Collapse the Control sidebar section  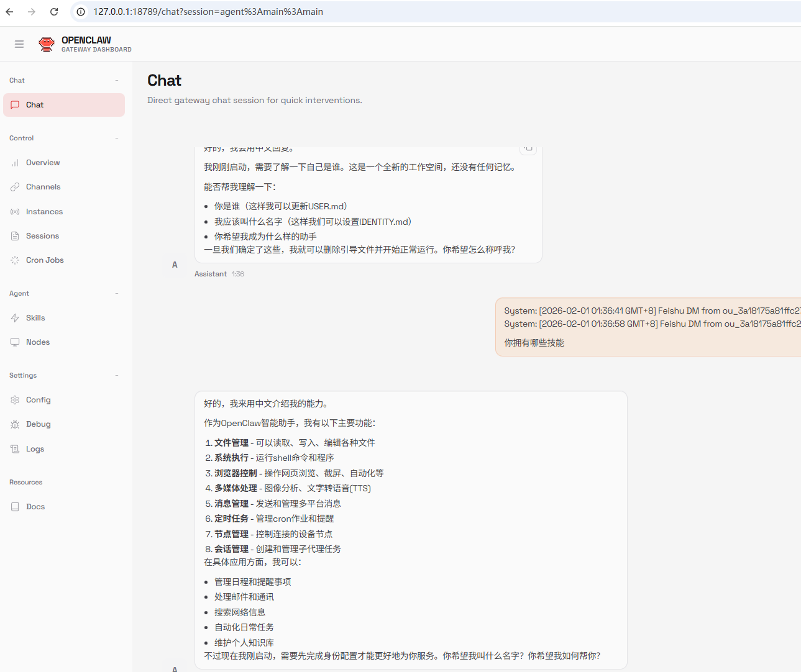[117, 138]
